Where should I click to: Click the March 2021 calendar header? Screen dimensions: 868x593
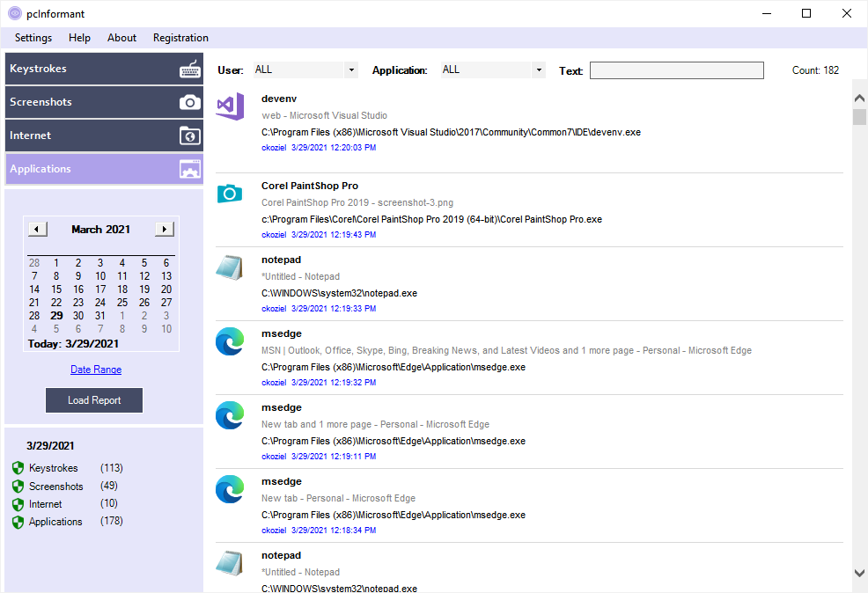pos(100,229)
